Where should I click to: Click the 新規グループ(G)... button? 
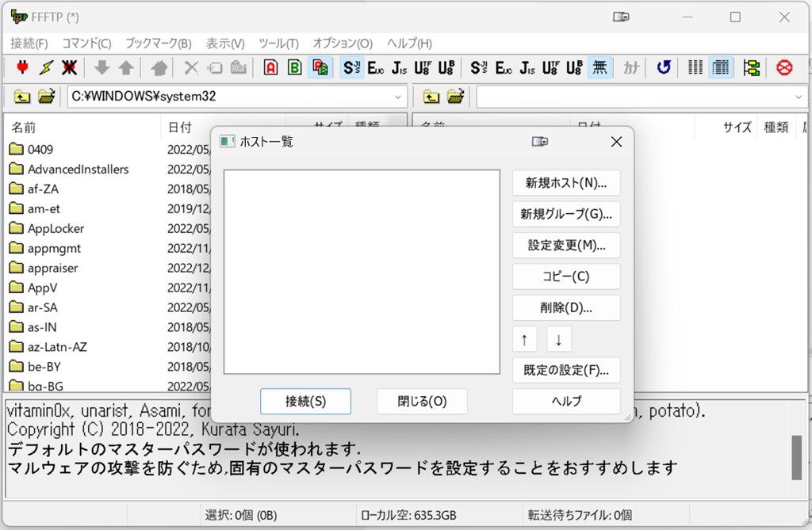pos(566,214)
